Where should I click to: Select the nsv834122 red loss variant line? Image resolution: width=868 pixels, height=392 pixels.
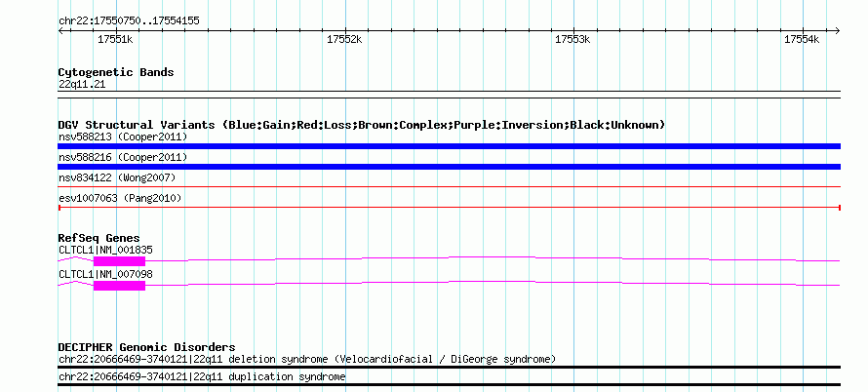click(449, 187)
